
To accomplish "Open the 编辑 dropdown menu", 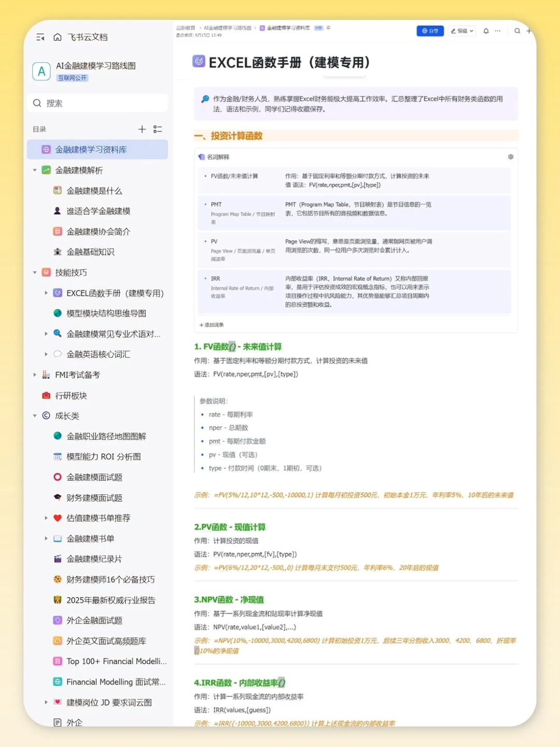I will point(461,31).
